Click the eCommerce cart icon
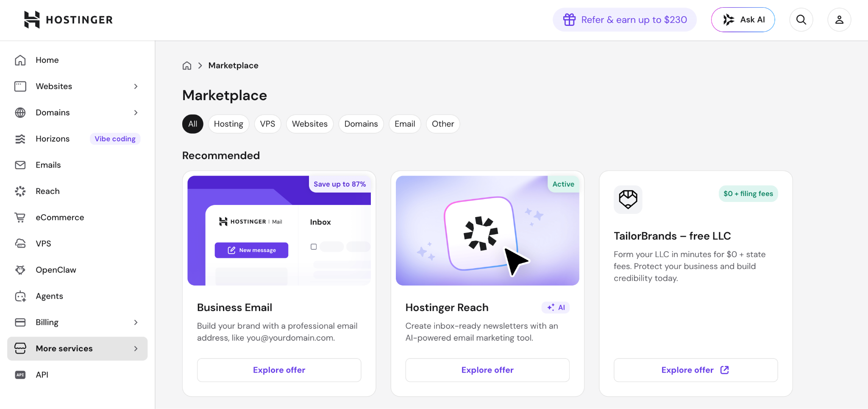The width and height of the screenshot is (868, 409). point(20,217)
